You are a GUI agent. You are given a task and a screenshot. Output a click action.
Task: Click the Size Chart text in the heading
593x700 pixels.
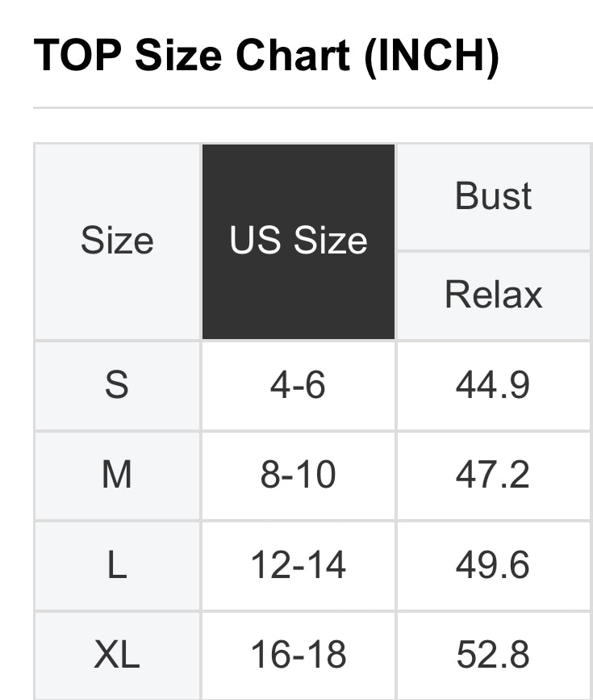click(242, 56)
